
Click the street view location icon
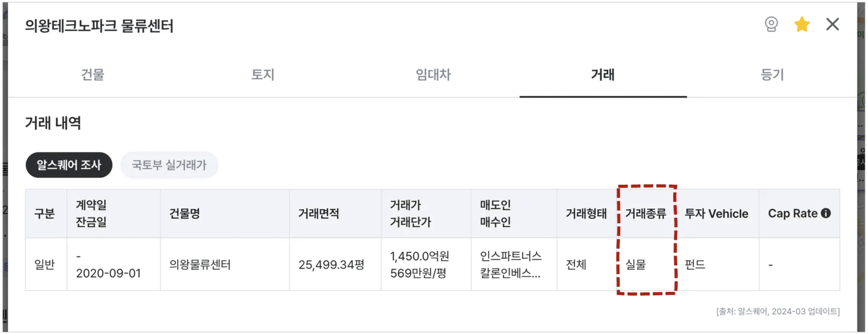point(771,24)
